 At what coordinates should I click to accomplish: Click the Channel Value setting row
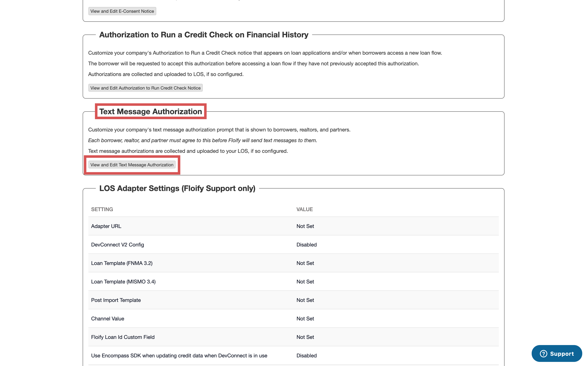108,319
